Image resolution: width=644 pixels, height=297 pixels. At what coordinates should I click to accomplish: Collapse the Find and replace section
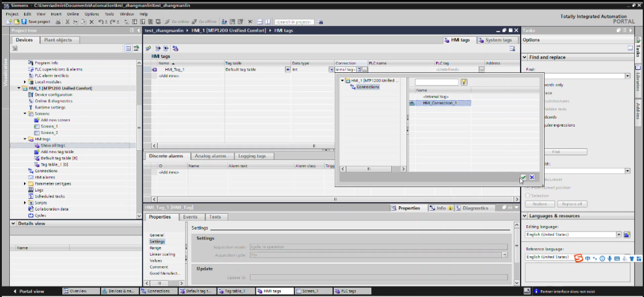click(x=525, y=57)
